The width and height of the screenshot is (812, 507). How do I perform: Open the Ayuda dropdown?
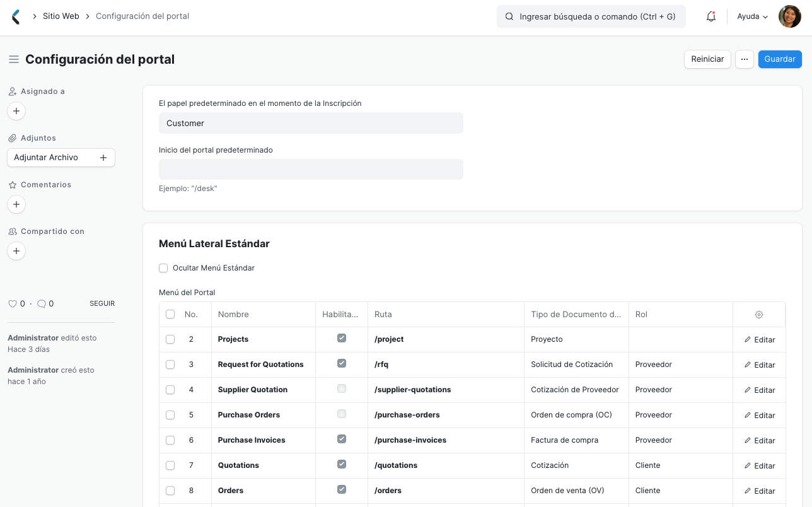click(x=753, y=17)
